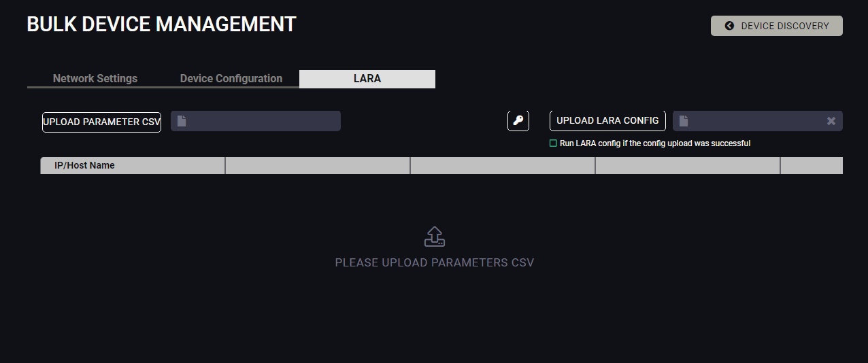868x363 pixels.
Task: Enable Run LARA config checkbox
Action: click(553, 143)
